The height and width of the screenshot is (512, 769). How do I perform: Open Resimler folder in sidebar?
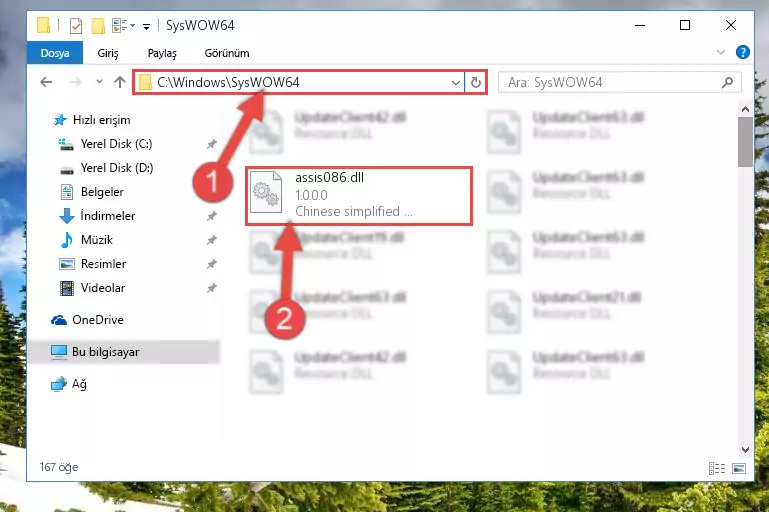click(x=103, y=264)
